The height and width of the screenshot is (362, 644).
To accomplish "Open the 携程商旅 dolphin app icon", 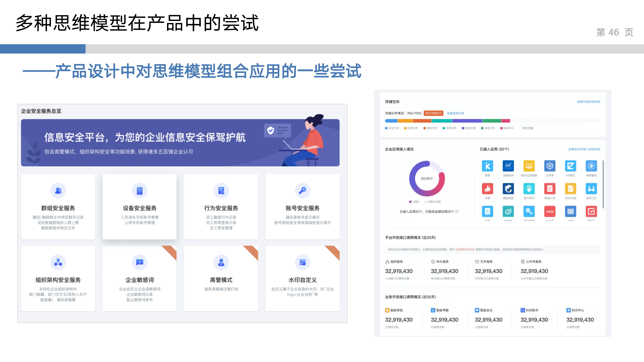I will [x=508, y=189].
